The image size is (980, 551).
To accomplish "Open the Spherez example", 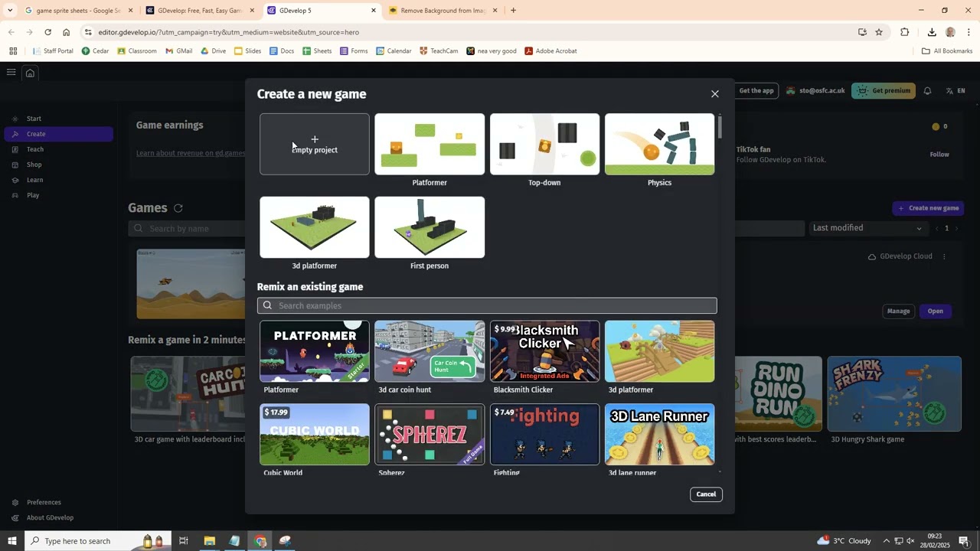I will click(x=430, y=434).
